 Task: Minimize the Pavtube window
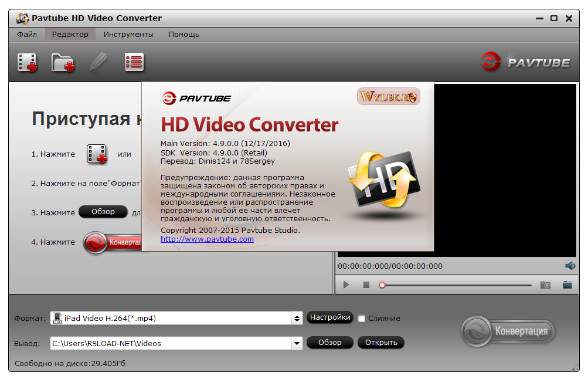click(539, 18)
